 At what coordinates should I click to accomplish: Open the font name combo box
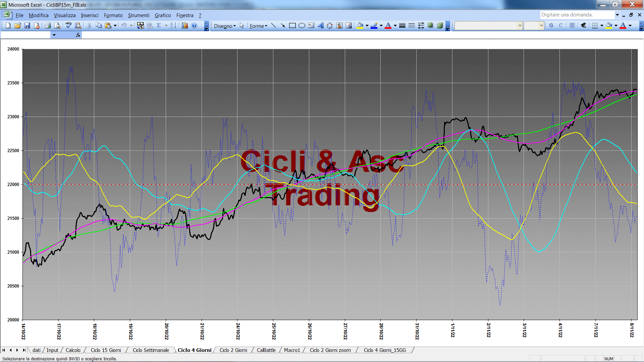pyautogui.click(x=488, y=25)
